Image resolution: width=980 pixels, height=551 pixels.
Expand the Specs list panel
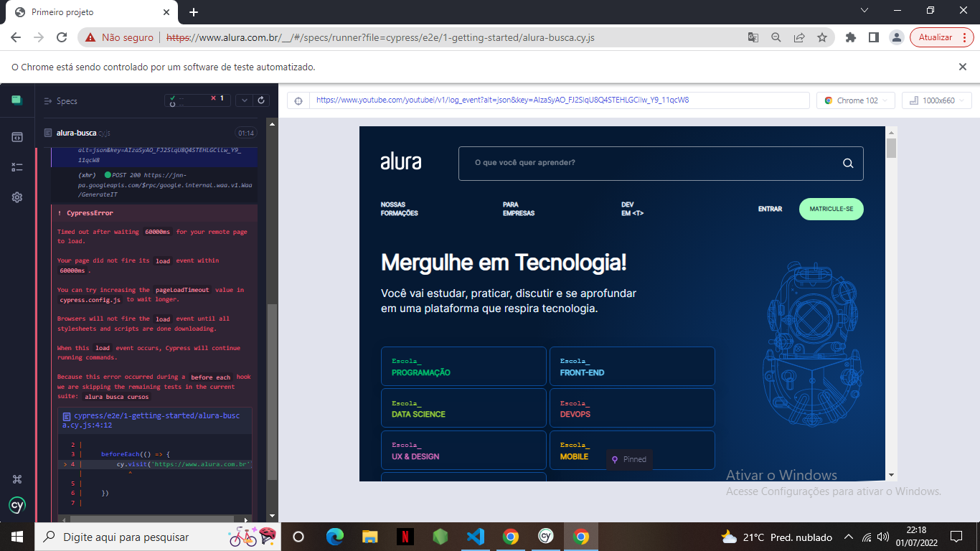click(x=60, y=101)
